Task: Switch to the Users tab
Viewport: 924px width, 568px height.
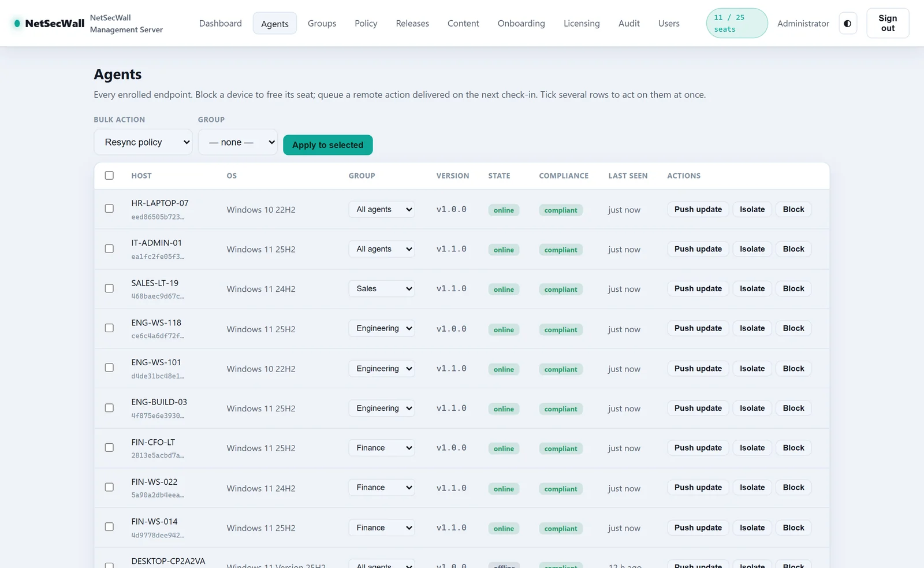Action: pos(669,24)
